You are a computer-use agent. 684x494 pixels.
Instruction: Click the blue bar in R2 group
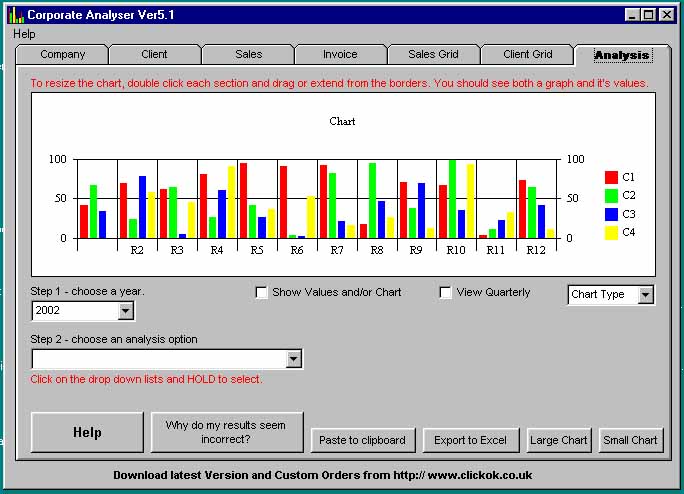[x=142, y=207]
